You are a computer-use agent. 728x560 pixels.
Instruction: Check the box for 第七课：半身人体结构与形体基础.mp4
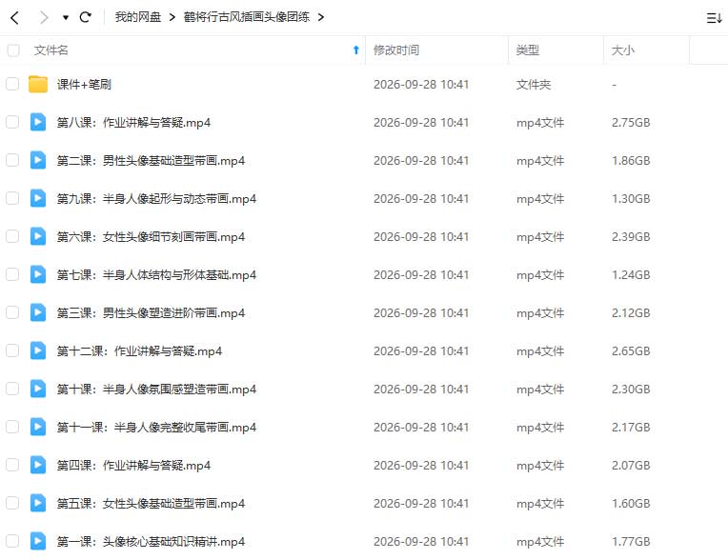tap(12, 274)
